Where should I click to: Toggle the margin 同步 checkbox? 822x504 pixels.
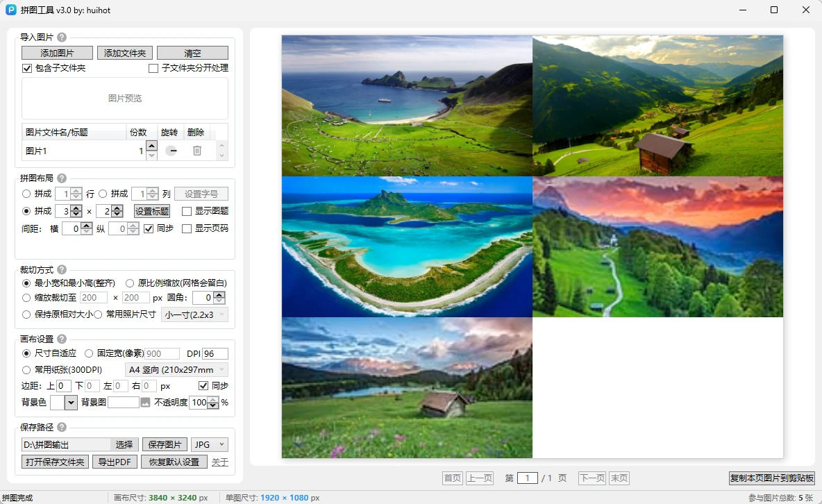click(x=203, y=385)
